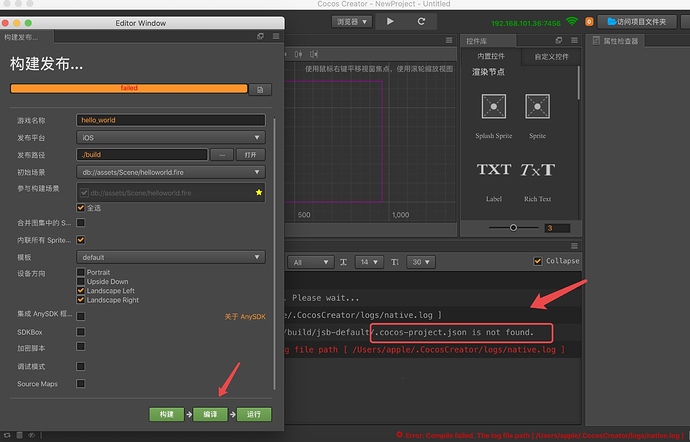Click the build panel vertical scrollbar

pyautogui.click(x=275, y=254)
